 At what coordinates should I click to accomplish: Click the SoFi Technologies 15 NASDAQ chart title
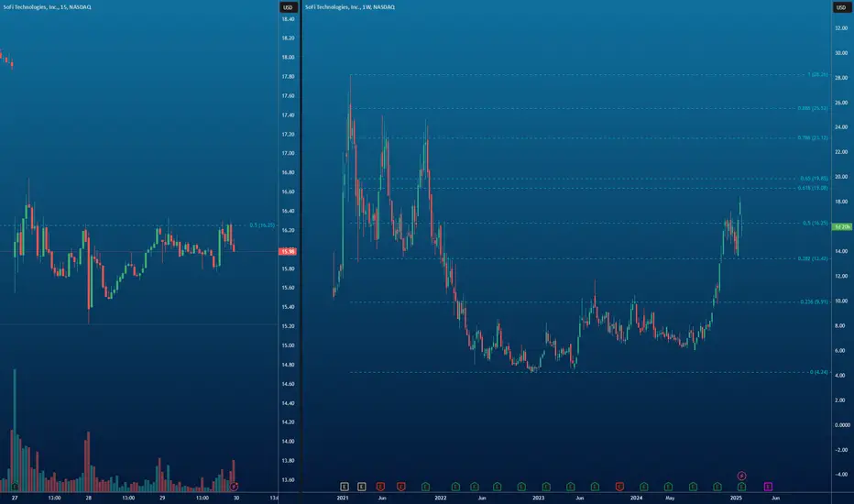click(48, 7)
